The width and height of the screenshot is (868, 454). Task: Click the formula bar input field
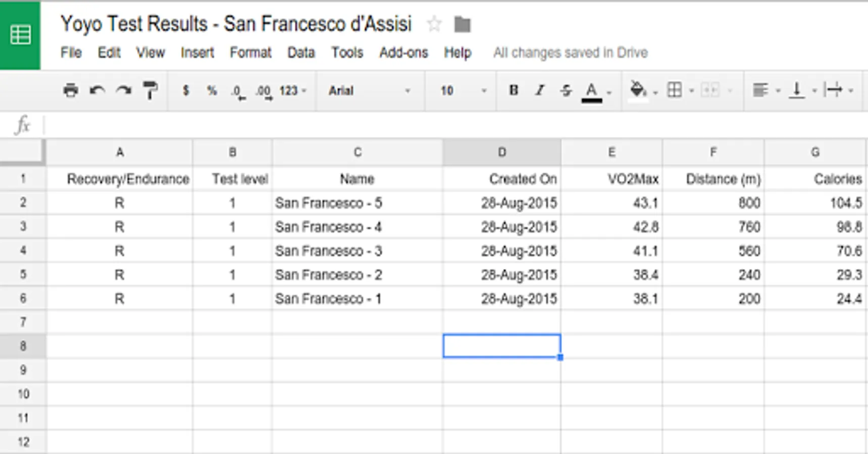point(454,125)
